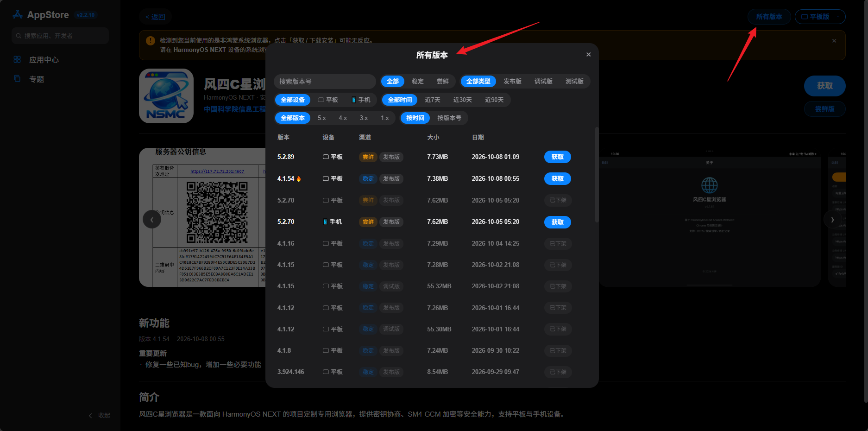Image resolution: width=868 pixels, height=431 pixels.
Task: Sort by 按时间
Action: click(415, 118)
